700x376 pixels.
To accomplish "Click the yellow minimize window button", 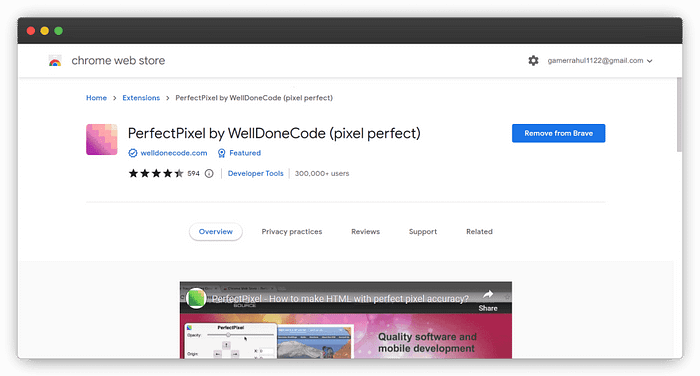I will (x=45, y=31).
